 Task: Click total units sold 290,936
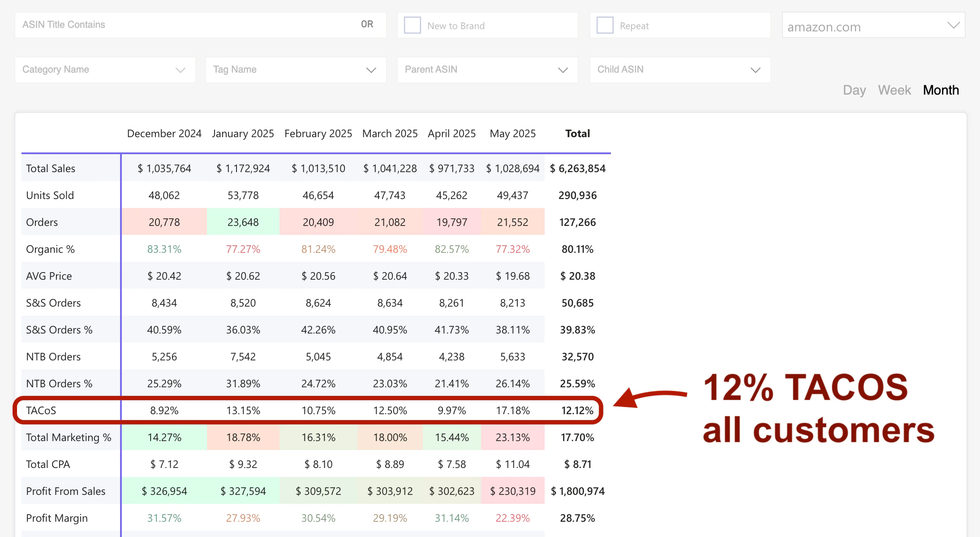(577, 195)
